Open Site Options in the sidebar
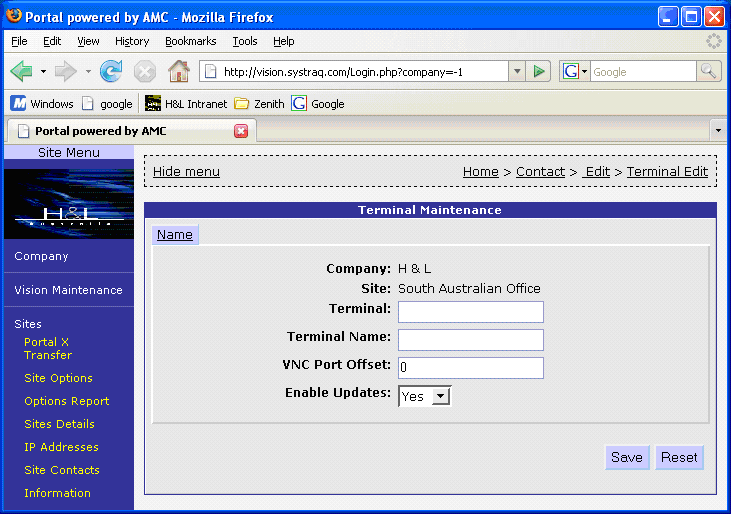731x514 pixels. [x=58, y=378]
